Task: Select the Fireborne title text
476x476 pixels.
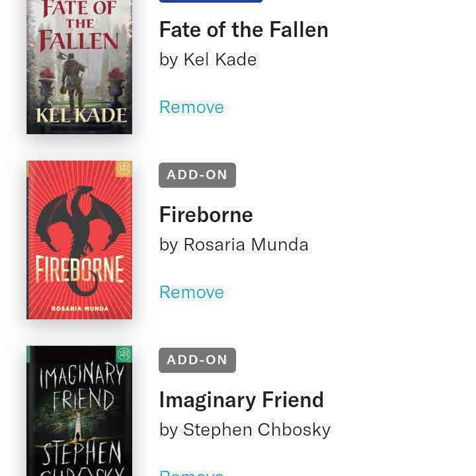Action: click(206, 215)
